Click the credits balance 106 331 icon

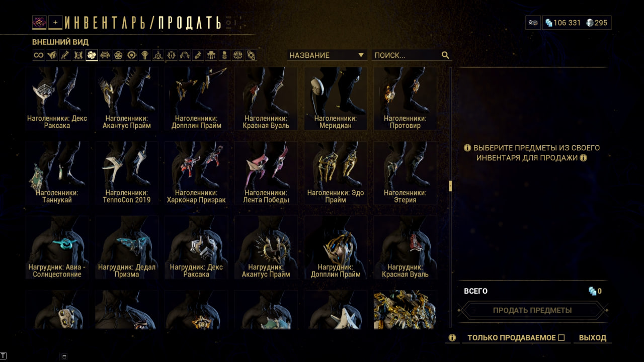click(x=548, y=23)
